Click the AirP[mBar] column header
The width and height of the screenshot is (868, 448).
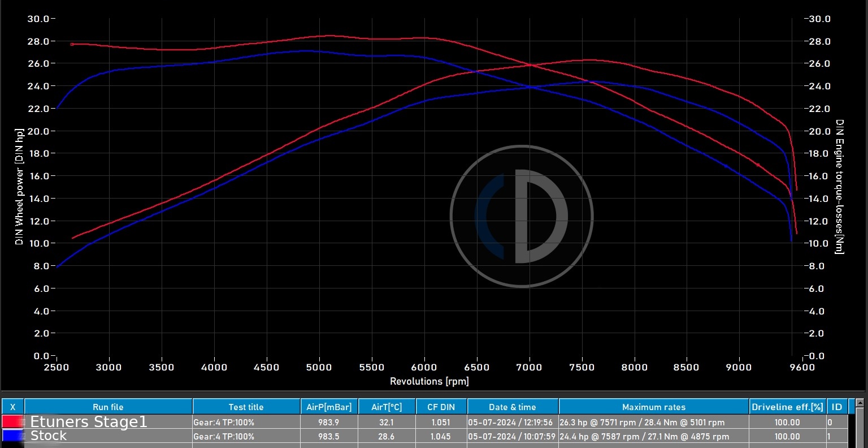tap(329, 407)
